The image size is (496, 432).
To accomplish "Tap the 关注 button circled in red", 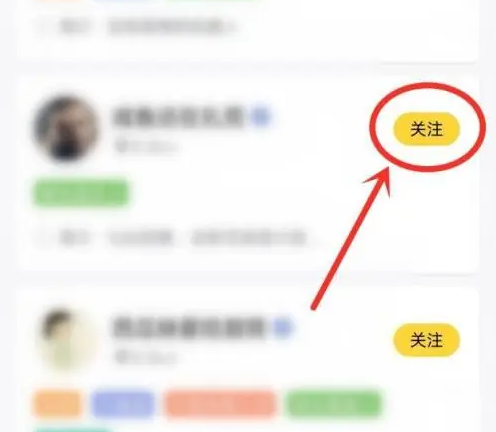I will click(427, 129).
